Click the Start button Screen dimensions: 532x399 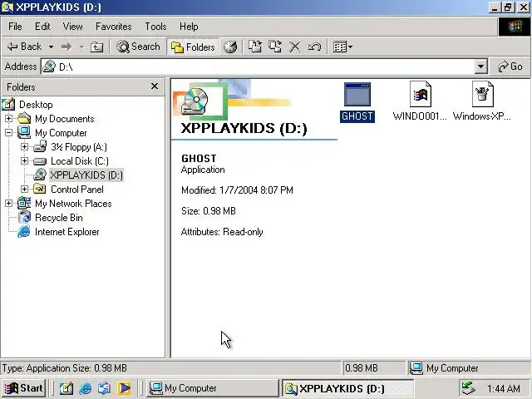click(24, 388)
